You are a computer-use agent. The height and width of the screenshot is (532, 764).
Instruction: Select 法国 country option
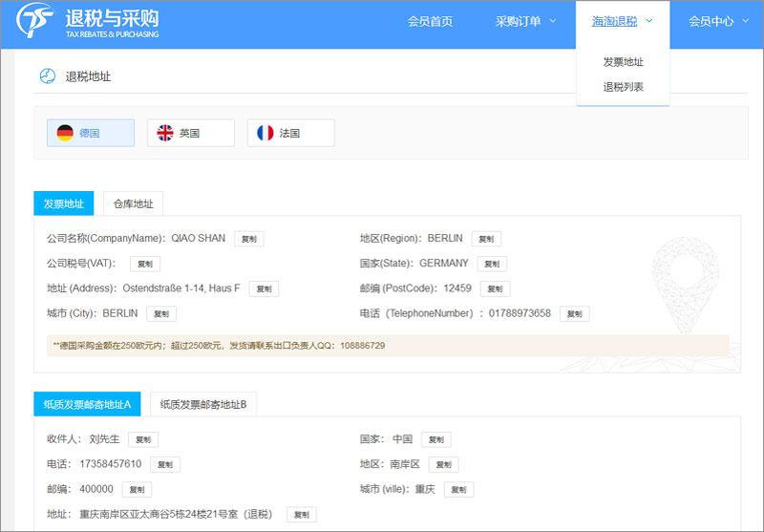tap(291, 133)
